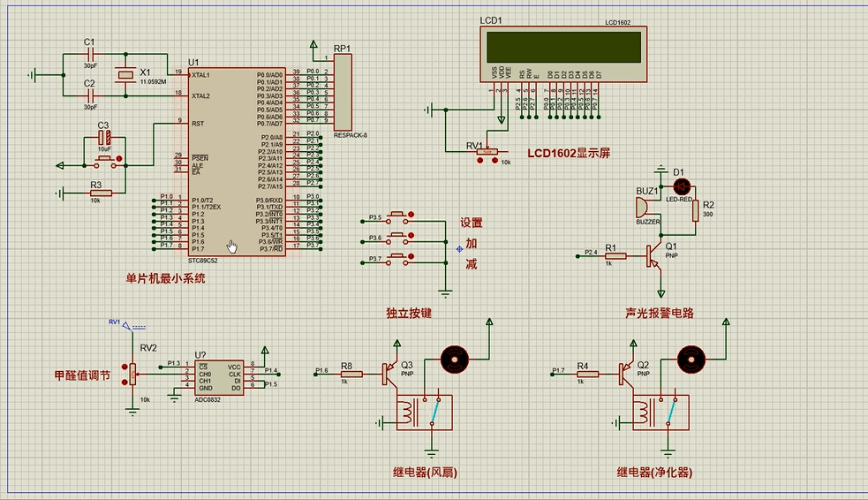Select the X1 crystal oscillator
868x500 pixels.
pos(128,76)
